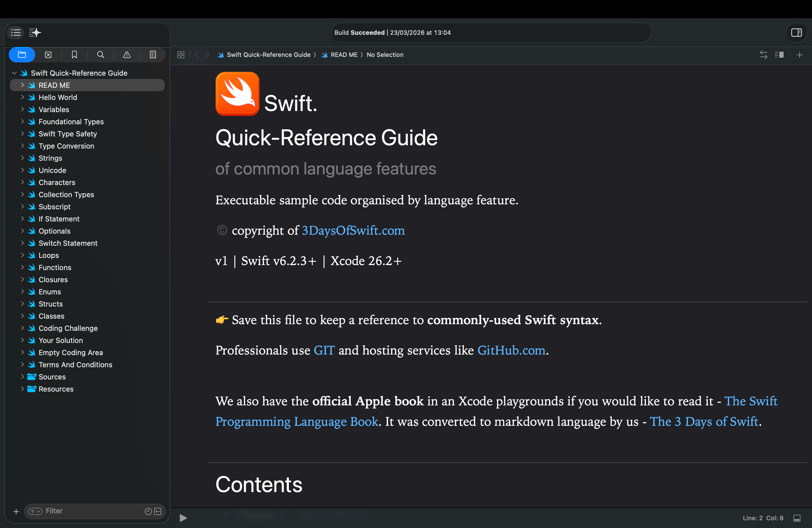Image resolution: width=812 pixels, height=528 pixels.
Task: Switch to the Project navigator folder icon
Action: 22,55
